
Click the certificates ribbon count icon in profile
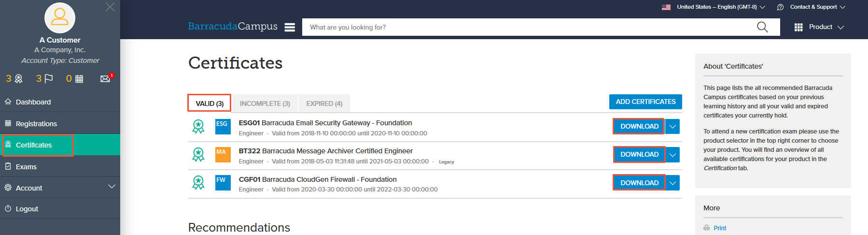click(x=14, y=78)
